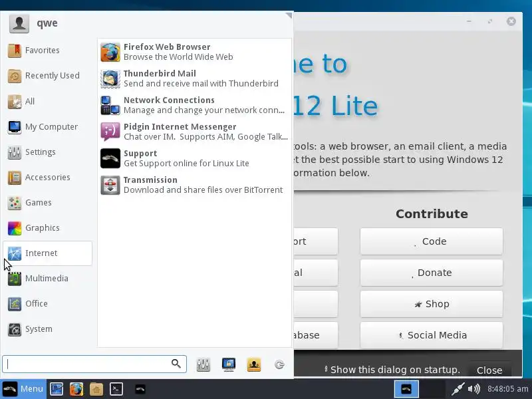This screenshot has width=532, height=399.
Task: Open the volume speaker tray icon
Action: (474, 389)
